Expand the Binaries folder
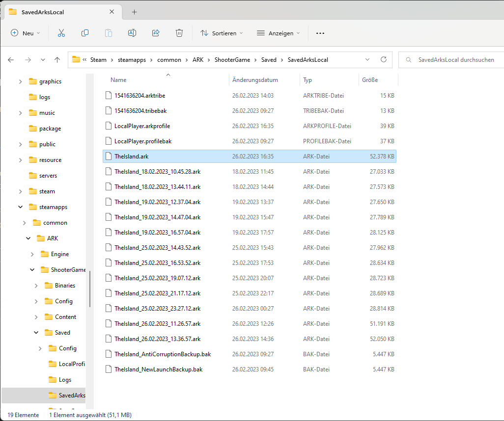Image resolution: width=504 pixels, height=421 pixels. point(36,286)
